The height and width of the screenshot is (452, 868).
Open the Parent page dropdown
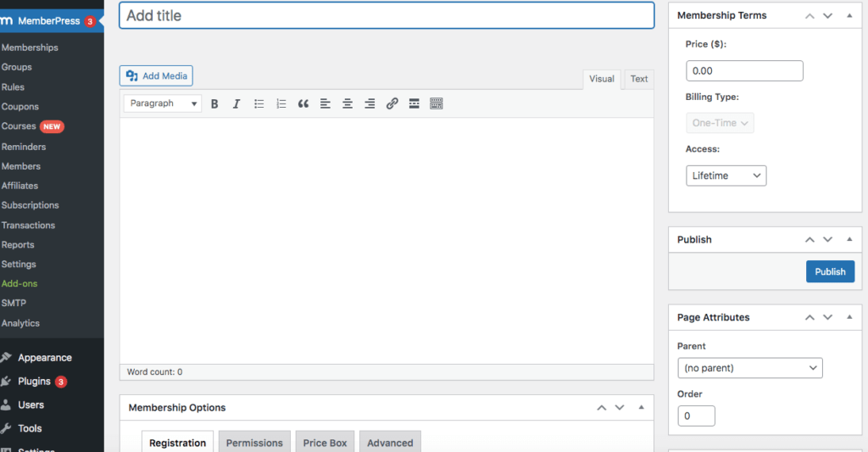pos(750,368)
